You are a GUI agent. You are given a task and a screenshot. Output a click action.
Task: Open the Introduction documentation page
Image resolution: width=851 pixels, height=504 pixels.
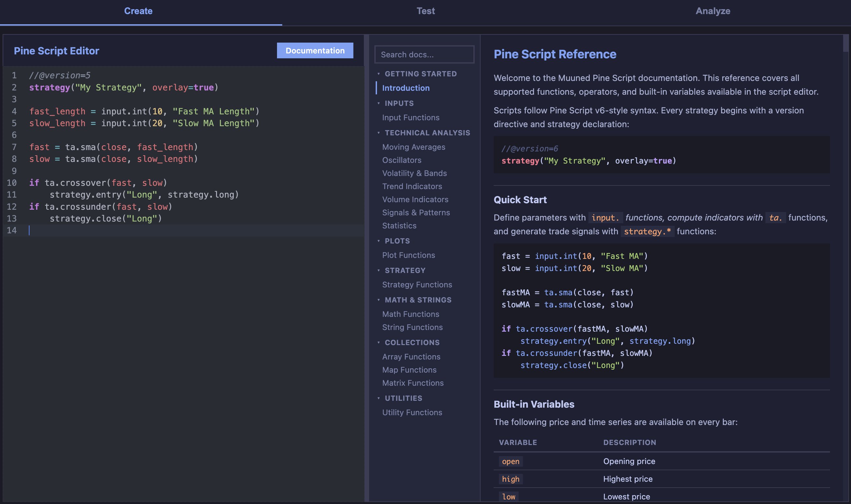[x=406, y=88]
